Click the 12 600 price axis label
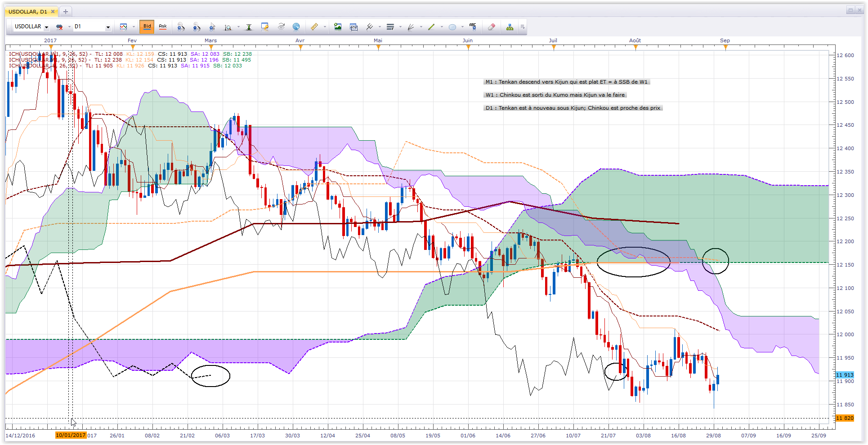Viewport: 868px width, 445px height. tap(845, 55)
